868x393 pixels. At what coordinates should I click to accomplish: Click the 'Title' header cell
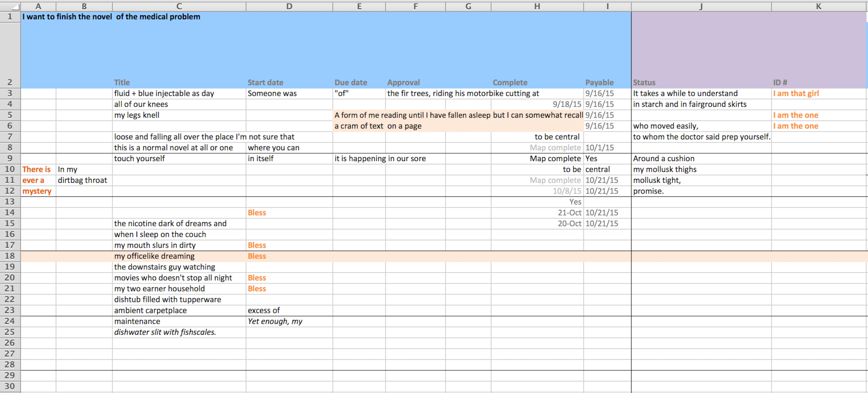179,83
